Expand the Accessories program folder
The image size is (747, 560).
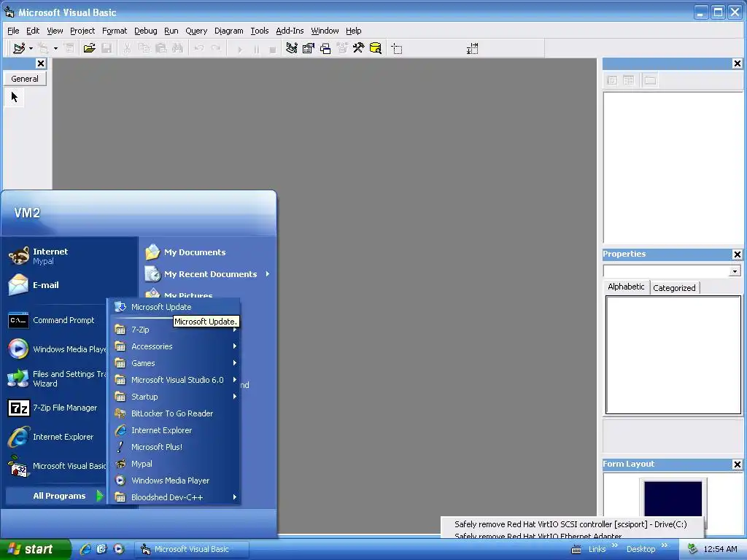(175, 346)
